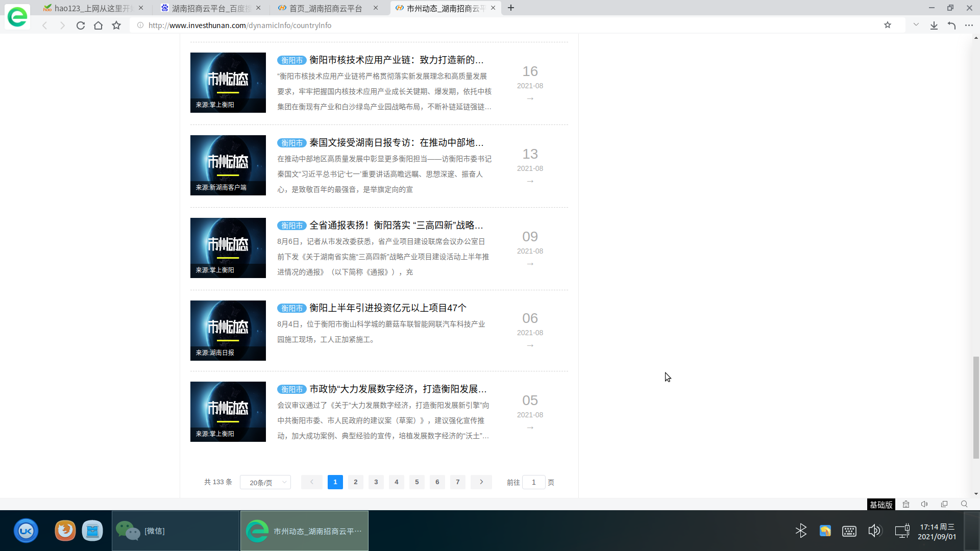980x551 pixels.
Task: Reload the page with refresh icon
Action: (81, 26)
